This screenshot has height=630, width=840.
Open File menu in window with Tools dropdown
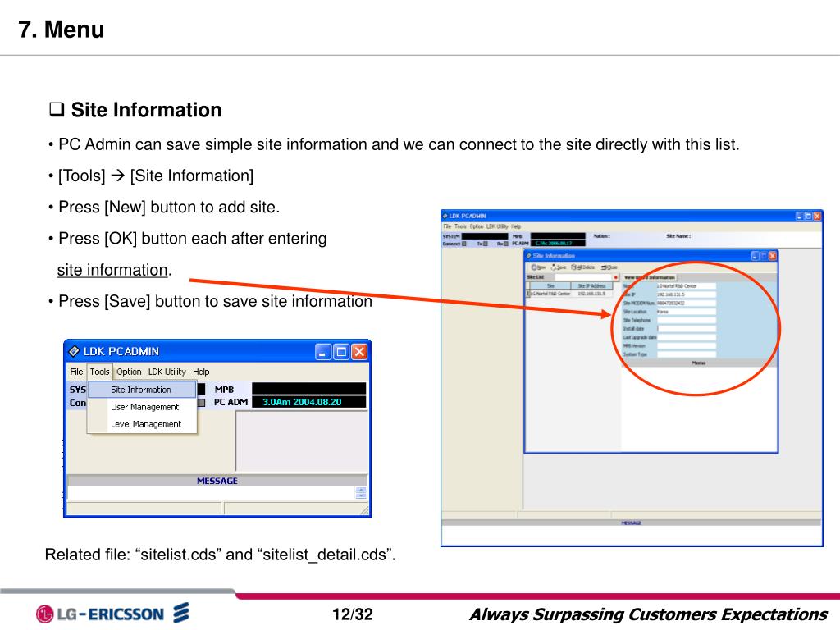click(76, 372)
